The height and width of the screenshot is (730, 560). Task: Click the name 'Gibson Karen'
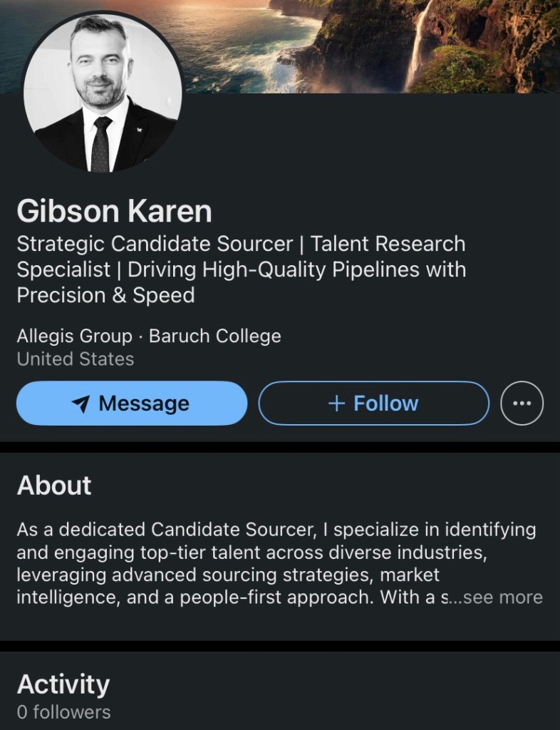114,211
